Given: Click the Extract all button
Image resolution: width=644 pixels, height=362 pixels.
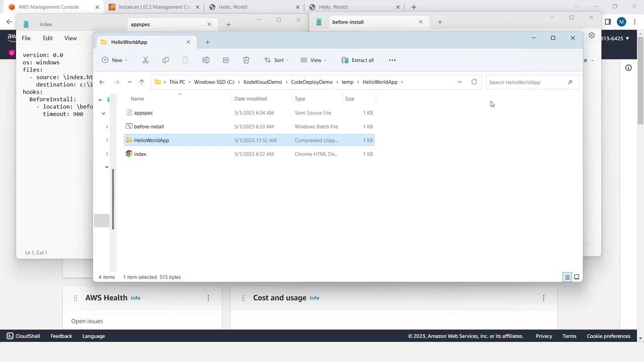Looking at the screenshot, I should pos(357,60).
